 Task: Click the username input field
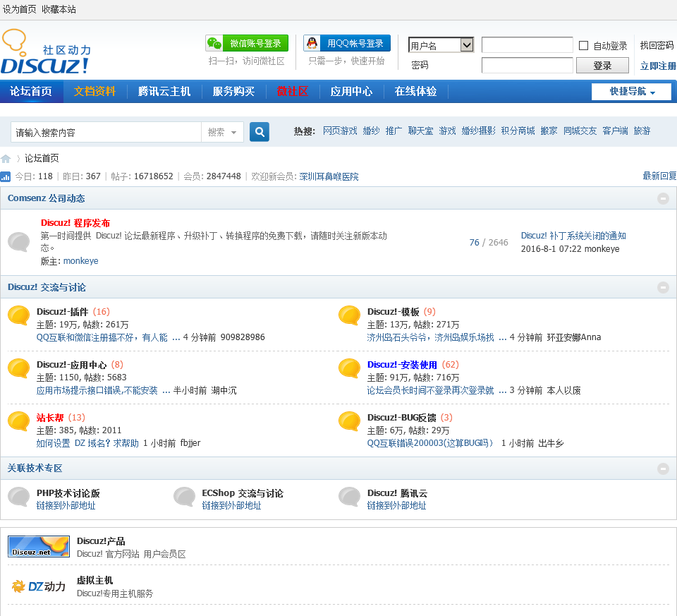(527, 45)
